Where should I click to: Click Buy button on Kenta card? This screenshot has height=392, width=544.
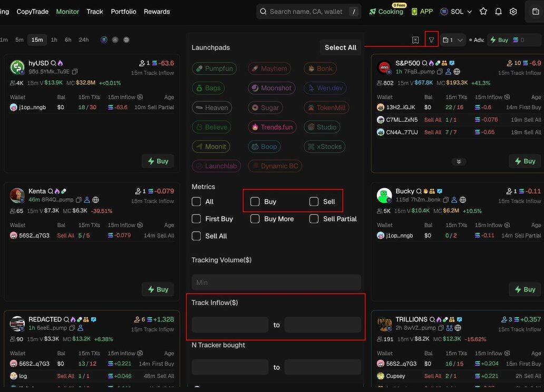(158, 289)
